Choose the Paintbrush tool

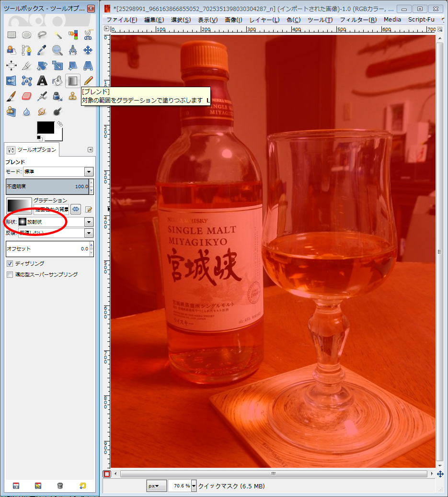tap(11, 96)
